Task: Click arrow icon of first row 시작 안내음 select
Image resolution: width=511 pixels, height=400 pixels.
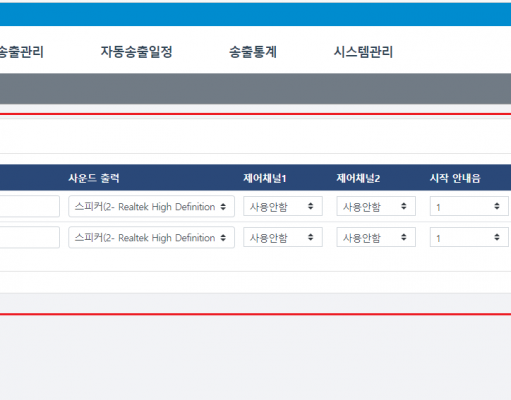Action: point(497,206)
